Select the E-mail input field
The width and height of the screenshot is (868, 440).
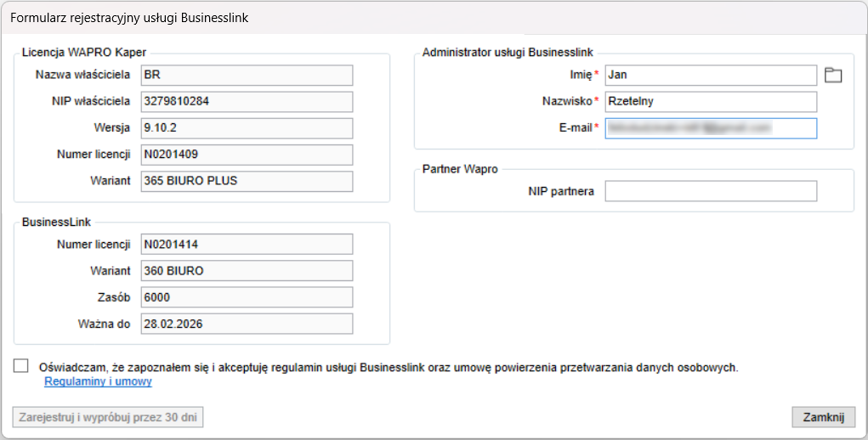tap(710, 128)
